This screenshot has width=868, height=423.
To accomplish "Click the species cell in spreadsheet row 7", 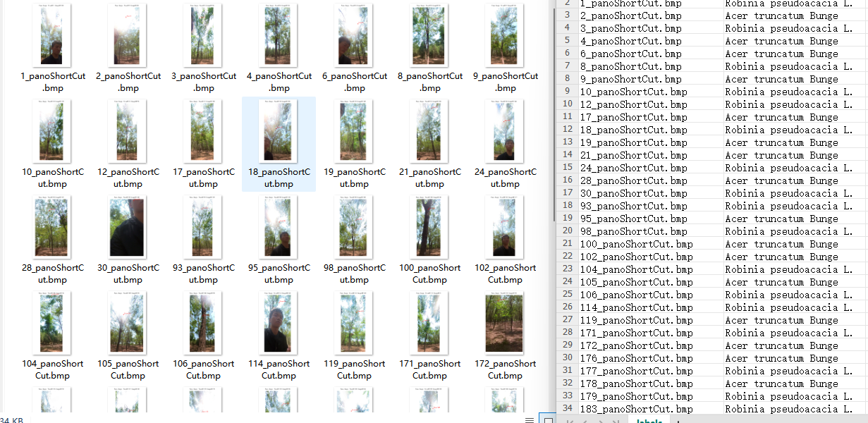I will tap(795, 66).
